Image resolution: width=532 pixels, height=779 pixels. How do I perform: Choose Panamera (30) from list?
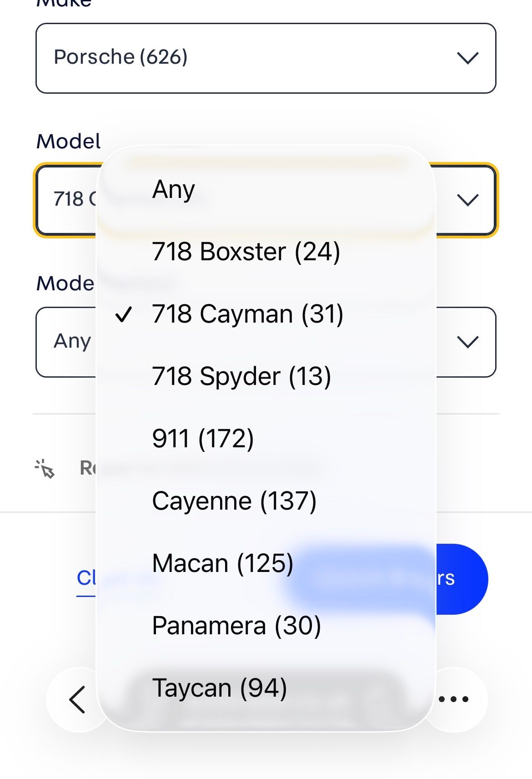click(236, 626)
